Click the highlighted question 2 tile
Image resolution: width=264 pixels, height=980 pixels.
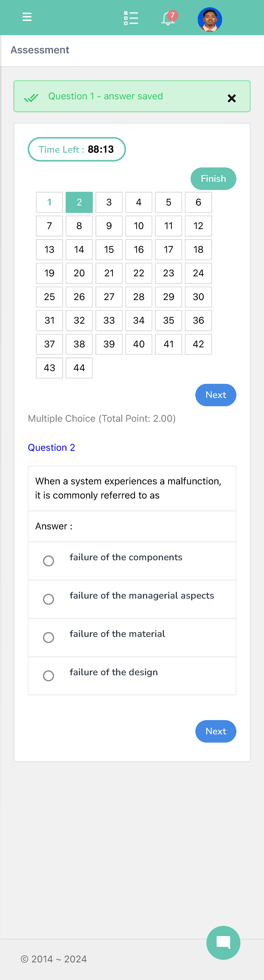pos(79,203)
